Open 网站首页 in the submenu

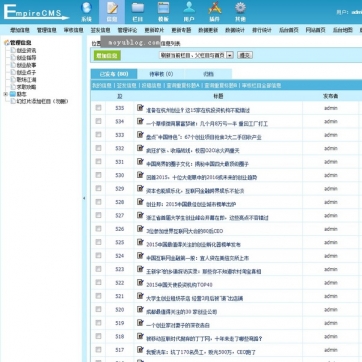[316, 30]
